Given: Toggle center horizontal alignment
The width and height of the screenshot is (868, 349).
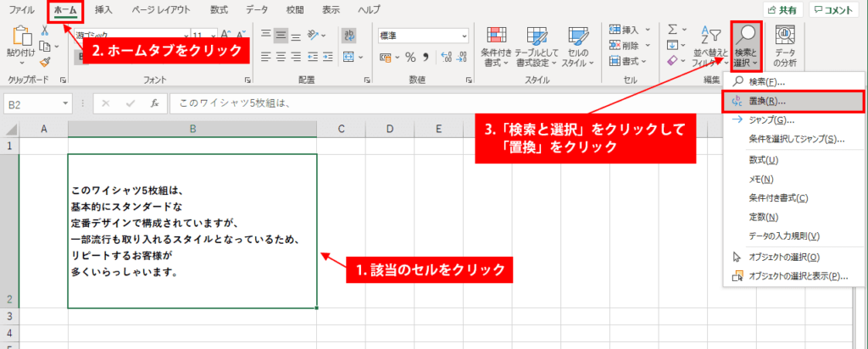Looking at the screenshot, I should coord(281,57).
